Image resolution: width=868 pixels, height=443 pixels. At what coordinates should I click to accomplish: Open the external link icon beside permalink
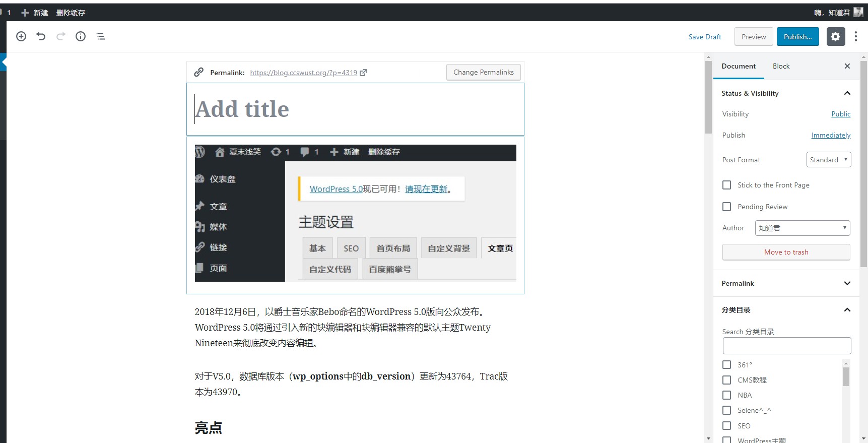point(363,73)
